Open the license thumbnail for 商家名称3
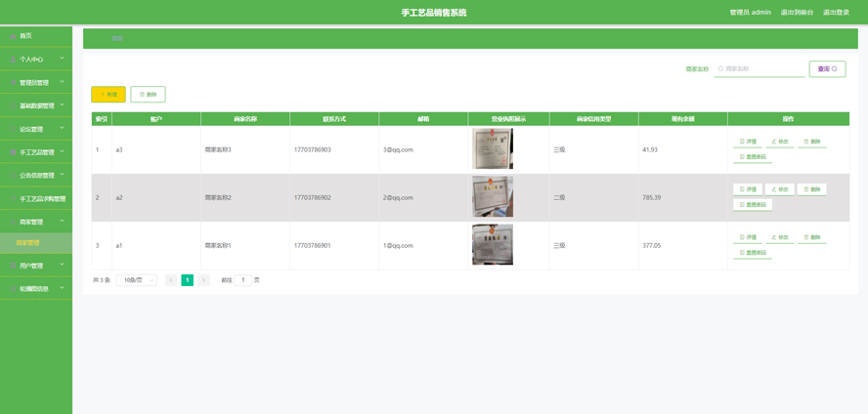The width and height of the screenshot is (868, 414). pyautogui.click(x=493, y=148)
